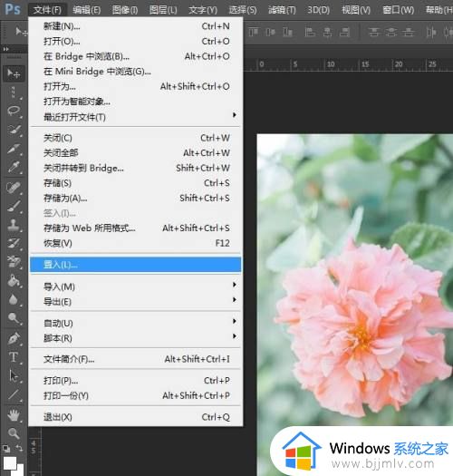This screenshot has width=453, height=476.
Task: Click the white foreground color swatch
Action: [x=10, y=463]
